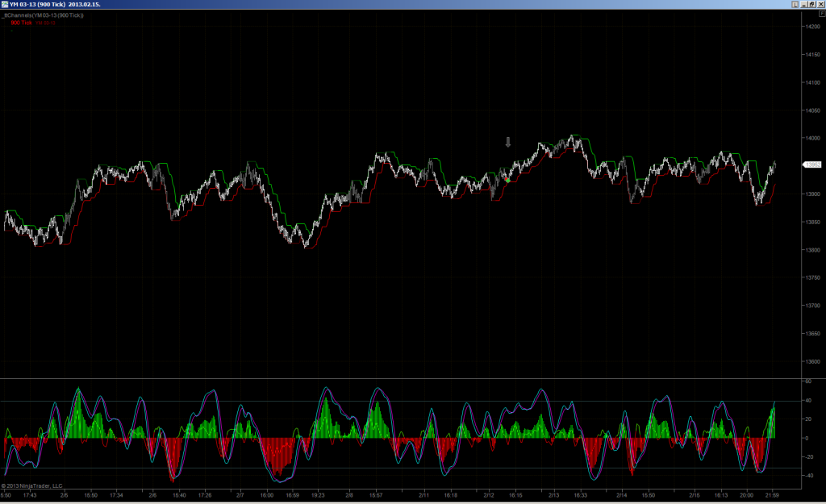This screenshot has width=826, height=504.
Task: Click the 14200 price axis label
Action: tap(813, 27)
